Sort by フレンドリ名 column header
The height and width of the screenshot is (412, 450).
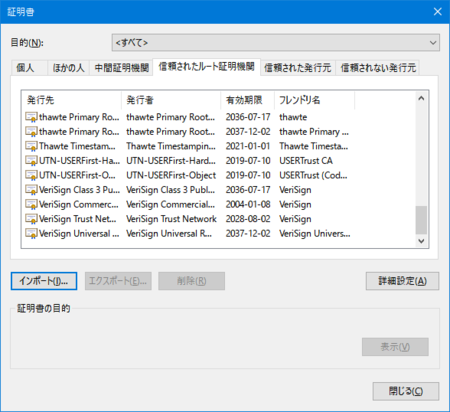tap(314, 100)
